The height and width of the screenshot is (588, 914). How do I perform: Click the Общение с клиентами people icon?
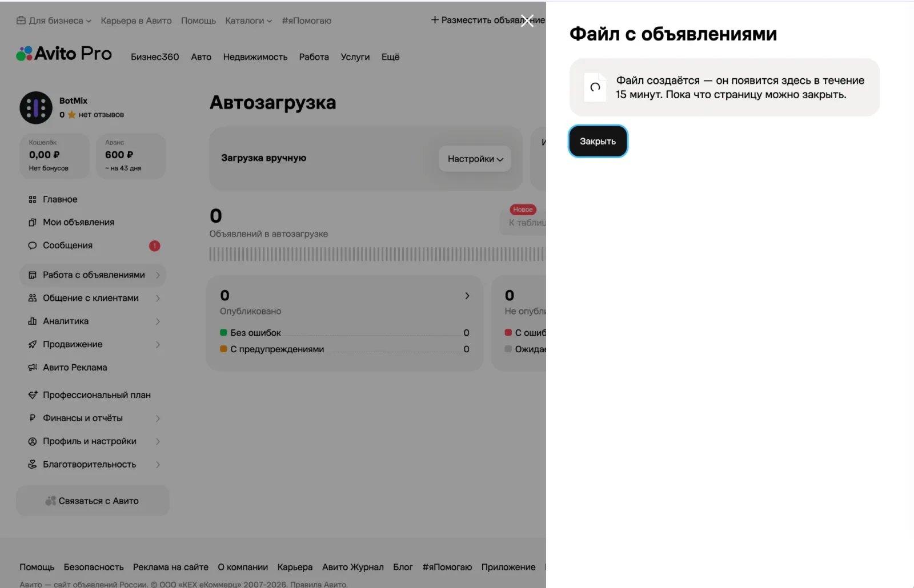tap(33, 298)
